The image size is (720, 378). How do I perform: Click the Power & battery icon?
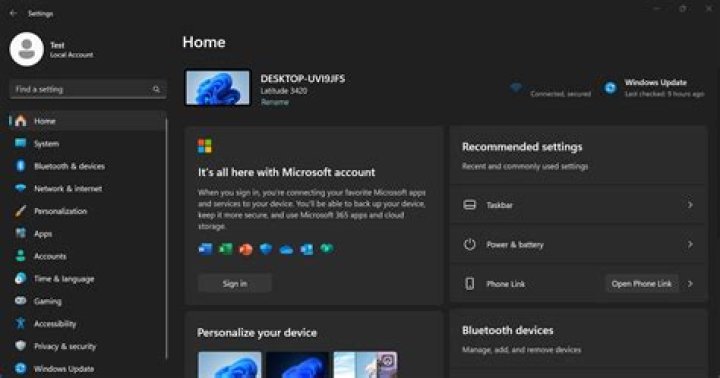click(470, 244)
